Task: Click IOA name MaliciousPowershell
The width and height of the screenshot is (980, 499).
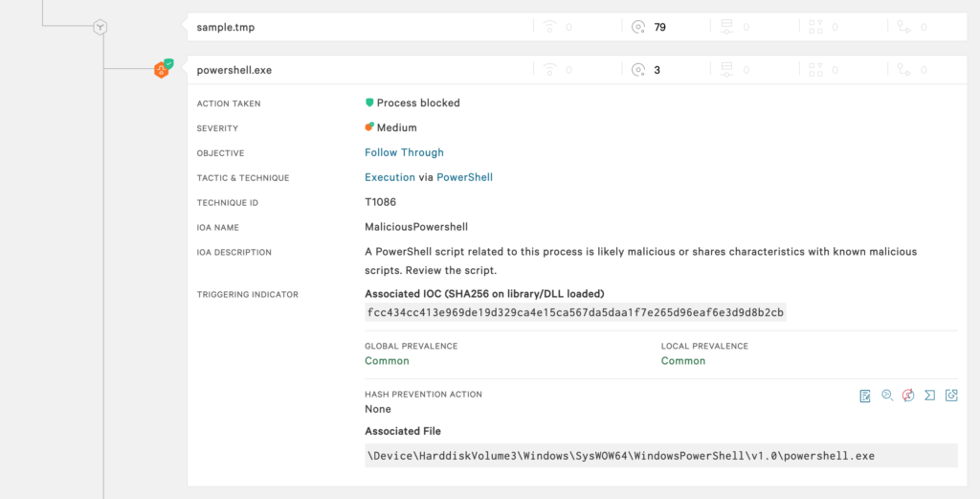Action: 416,227
